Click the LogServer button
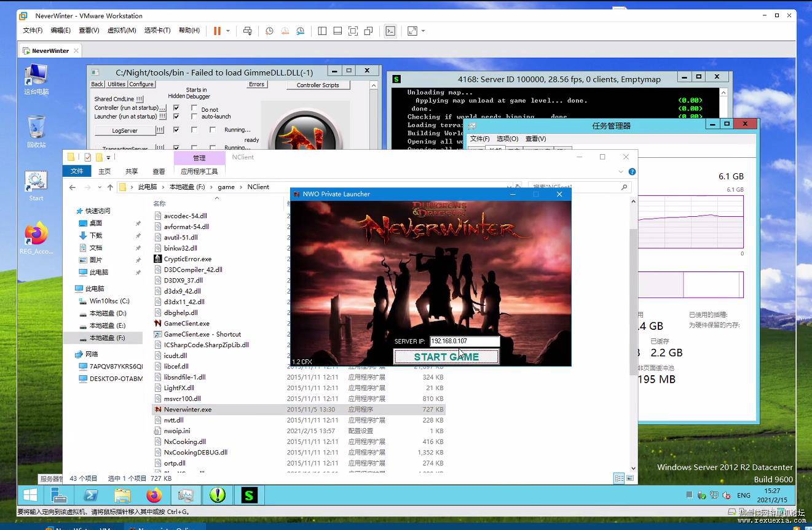Image resolution: width=812 pixels, height=530 pixels. 125,130
